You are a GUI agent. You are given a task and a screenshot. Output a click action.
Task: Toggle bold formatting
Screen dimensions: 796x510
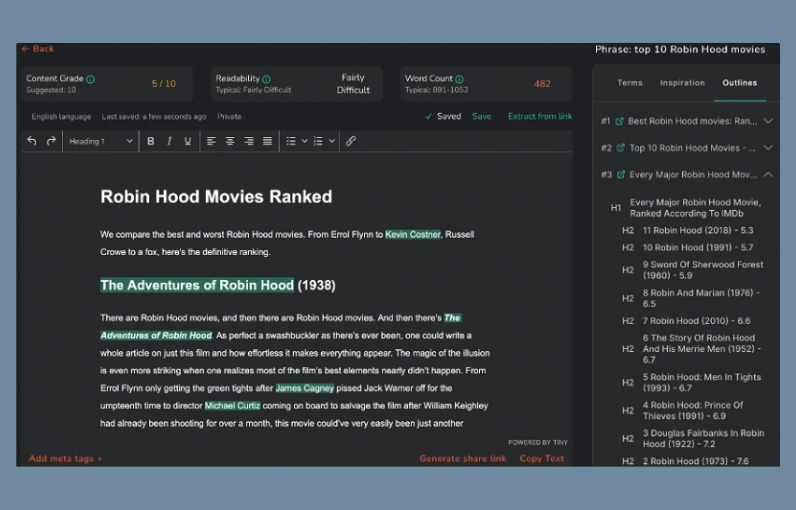[151, 141]
